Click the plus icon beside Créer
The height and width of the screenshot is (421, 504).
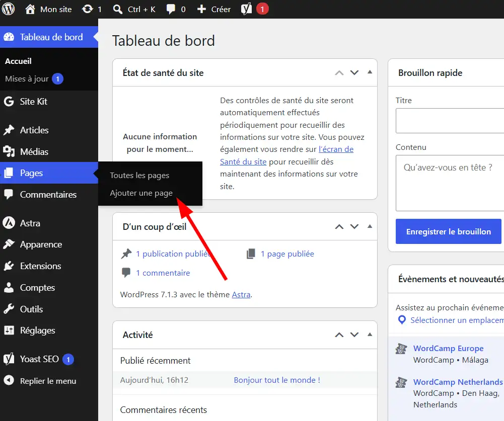201,9
